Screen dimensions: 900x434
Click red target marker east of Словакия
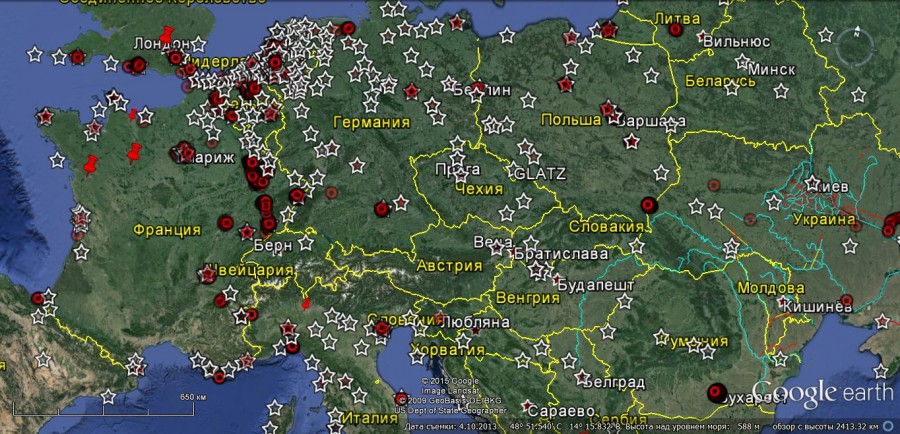pyautogui.click(x=647, y=204)
